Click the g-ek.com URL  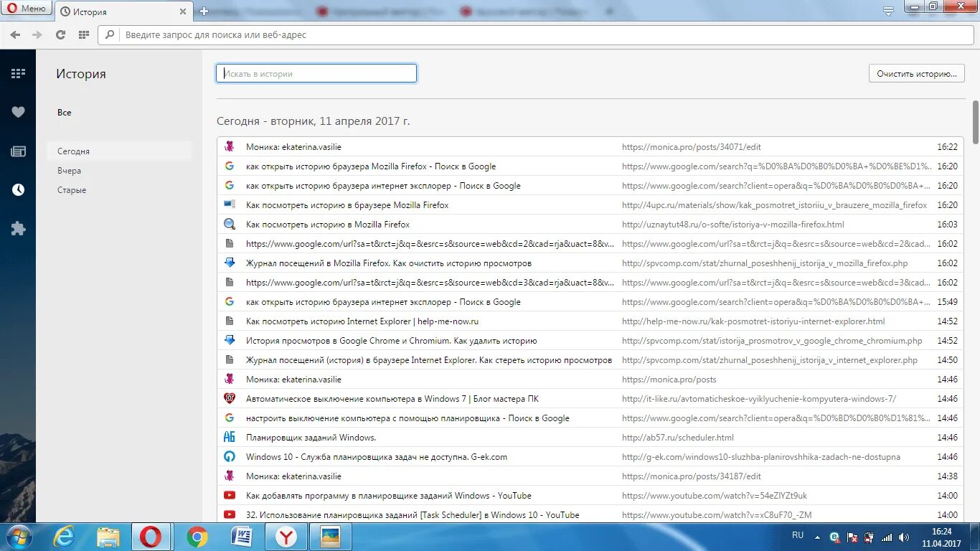click(x=761, y=457)
